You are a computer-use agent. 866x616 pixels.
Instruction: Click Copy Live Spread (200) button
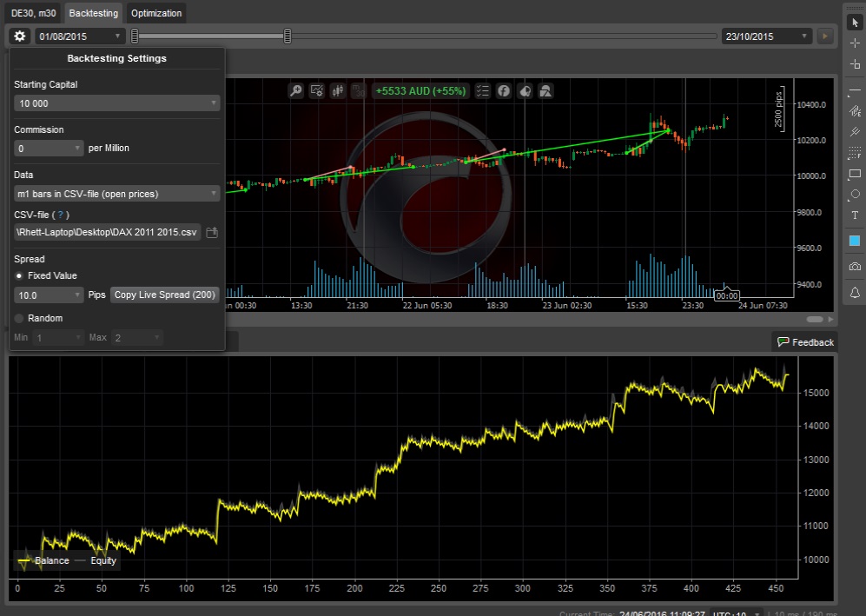tap(164, 295)
